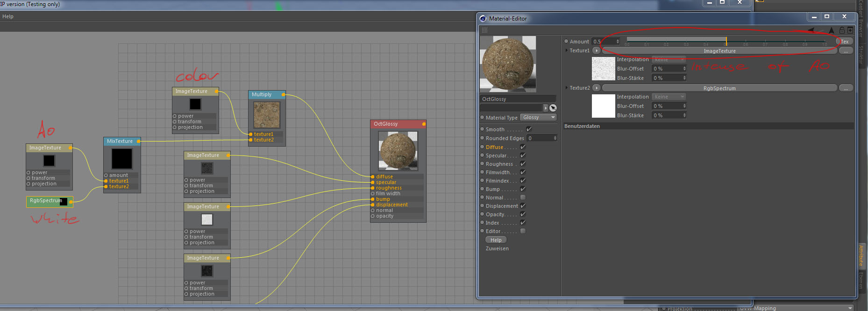This screenshot has height=311, width=868.
Task: Click the normal input port on OctGlossy node
Action: [372, 211]
